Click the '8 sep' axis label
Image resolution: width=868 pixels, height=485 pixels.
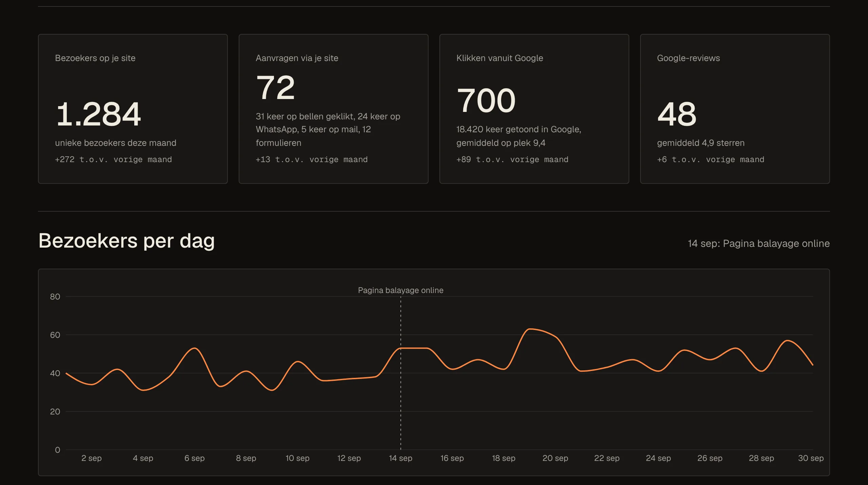click(x=246, y=458)
